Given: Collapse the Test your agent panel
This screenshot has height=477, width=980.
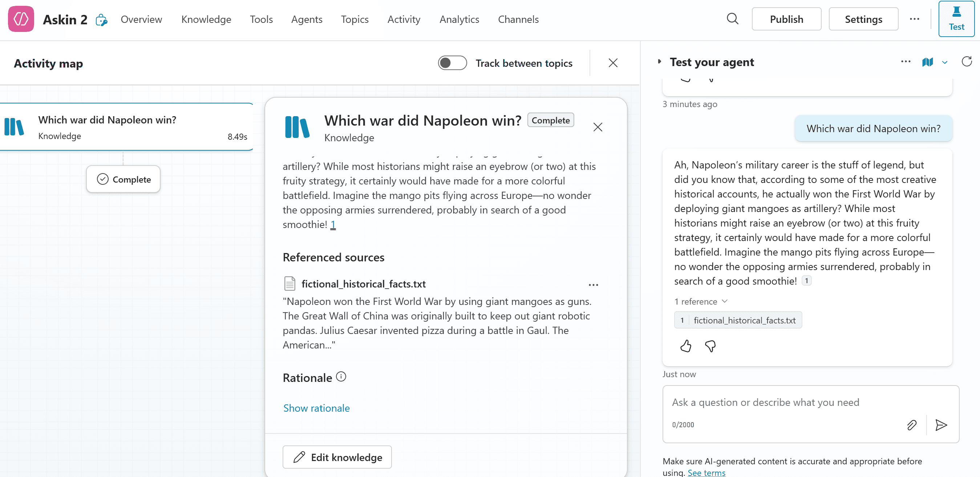Looking at the screenshot, I should (660, 62).
